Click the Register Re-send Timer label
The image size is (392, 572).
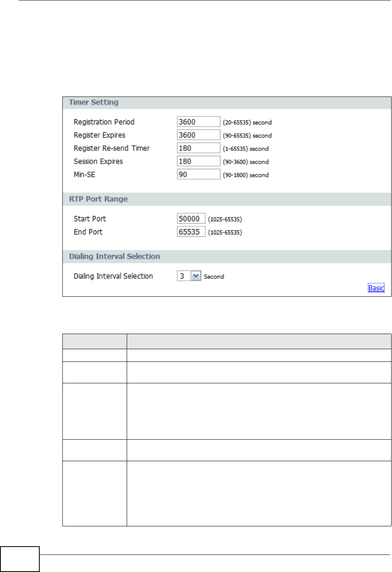pos(112,148)
